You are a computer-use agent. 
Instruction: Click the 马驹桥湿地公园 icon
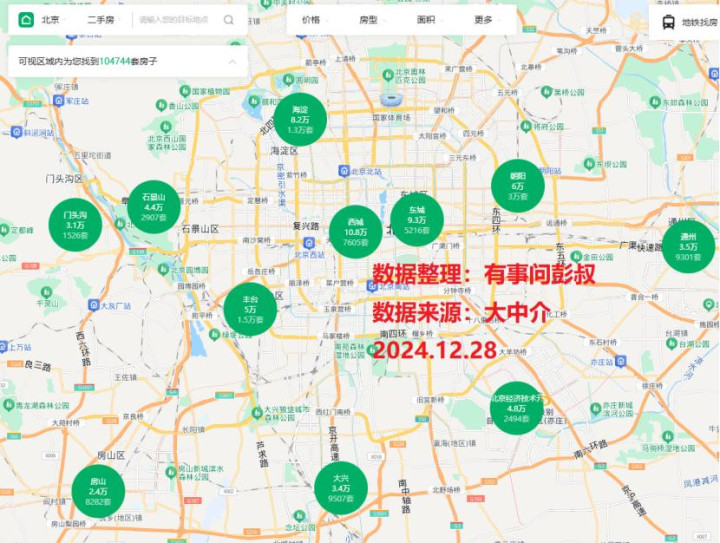pos(668,436)
